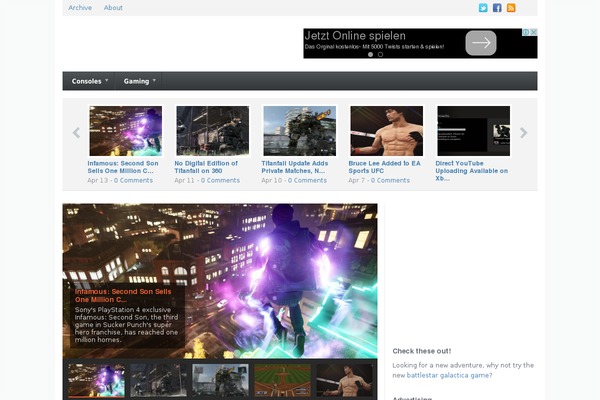Close the advertisement with X icon
The image size is (600, 400).
point(533,32)
